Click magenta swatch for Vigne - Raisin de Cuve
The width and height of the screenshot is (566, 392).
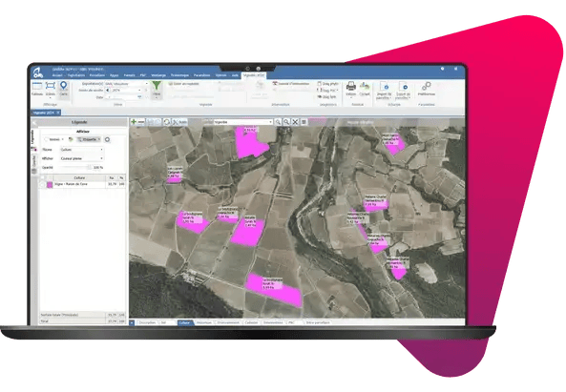tap(50, 185)
